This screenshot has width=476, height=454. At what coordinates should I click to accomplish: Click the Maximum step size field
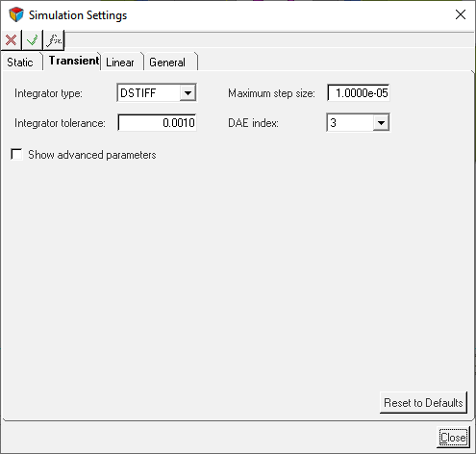pos(359,93)
